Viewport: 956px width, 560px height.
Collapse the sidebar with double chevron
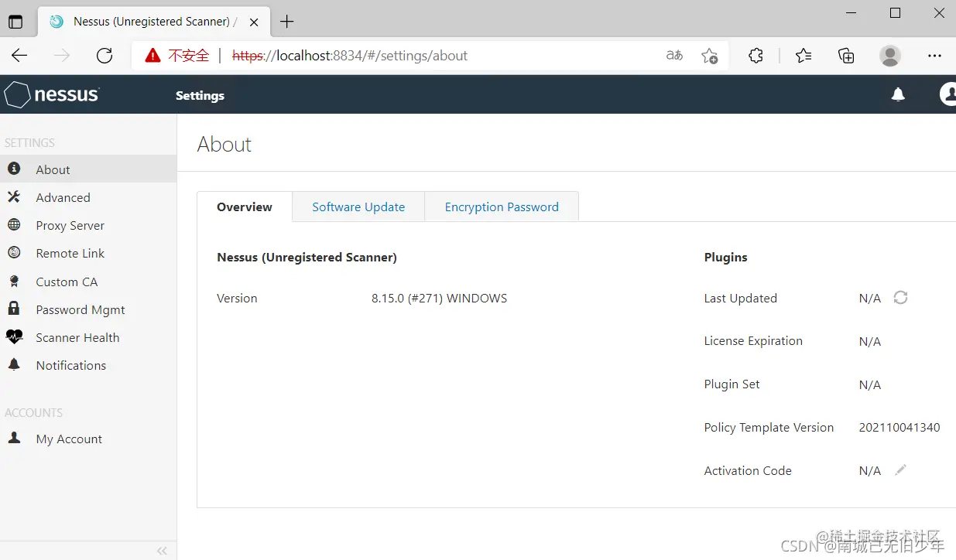pos(162,551)
